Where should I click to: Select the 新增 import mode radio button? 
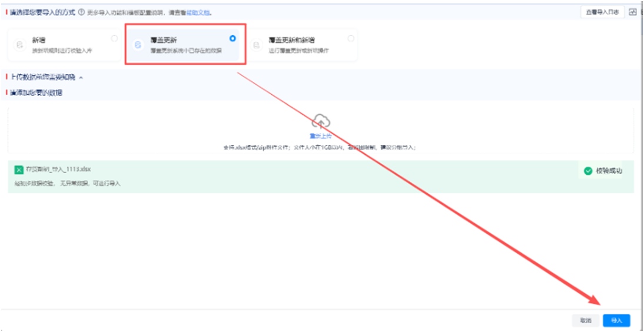(114, 38)
